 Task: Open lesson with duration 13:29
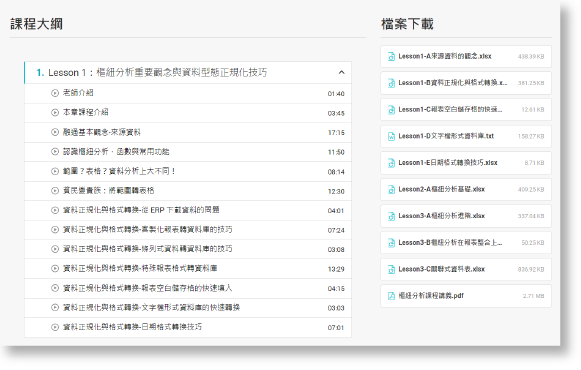click(188, 269)
